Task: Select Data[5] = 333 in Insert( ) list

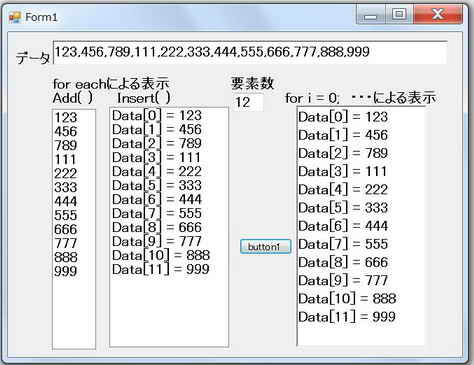Action: click(157, 186)
